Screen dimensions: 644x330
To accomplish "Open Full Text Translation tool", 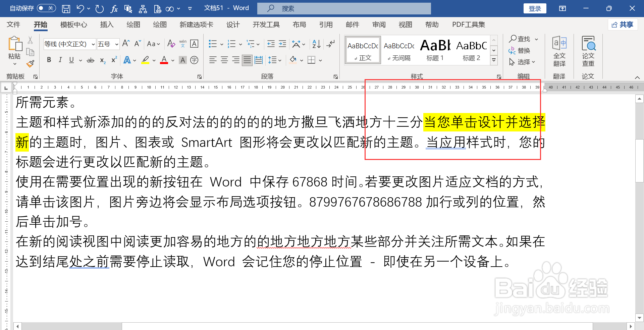I will click(559, 51).
